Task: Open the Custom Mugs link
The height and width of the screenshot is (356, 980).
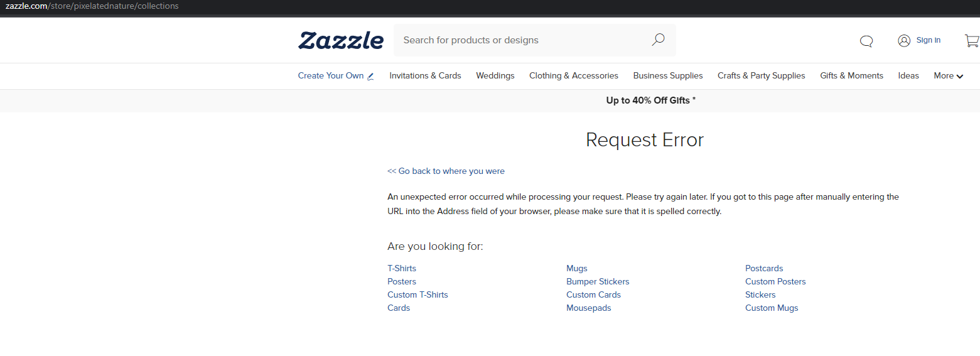Action: [x=772, y=308]
